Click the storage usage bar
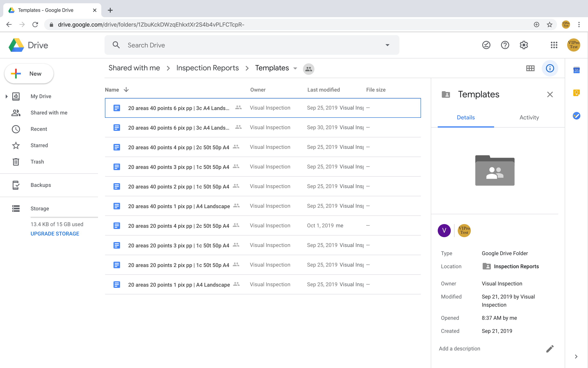The width and height of the screenshot is (588, 368). (64, 217)
